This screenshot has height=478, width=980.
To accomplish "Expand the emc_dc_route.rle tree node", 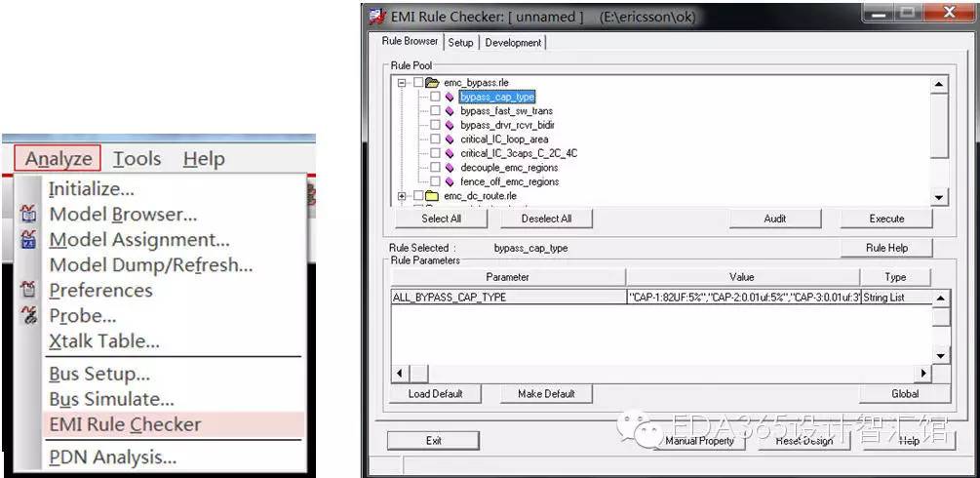I will point(402,196).
